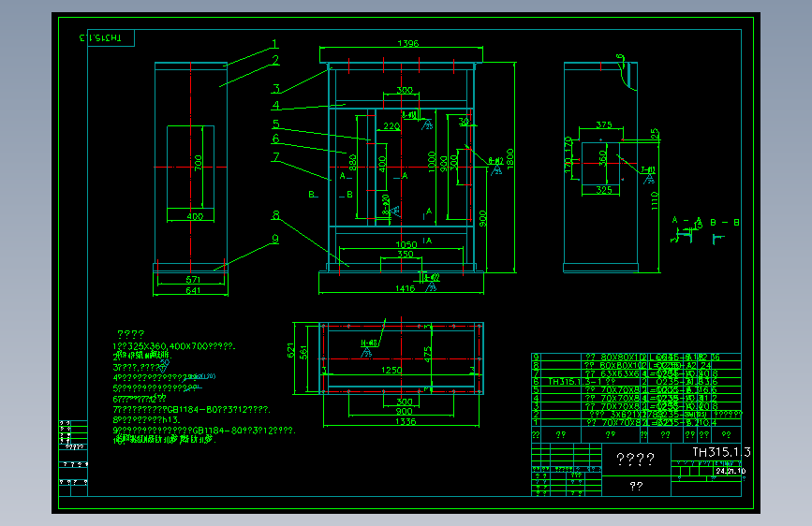
Task: Select the 360 dimension in right view
Action: point(602,157)
